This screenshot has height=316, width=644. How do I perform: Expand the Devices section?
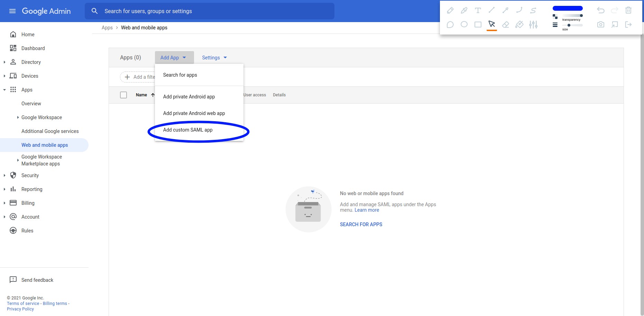4,76
